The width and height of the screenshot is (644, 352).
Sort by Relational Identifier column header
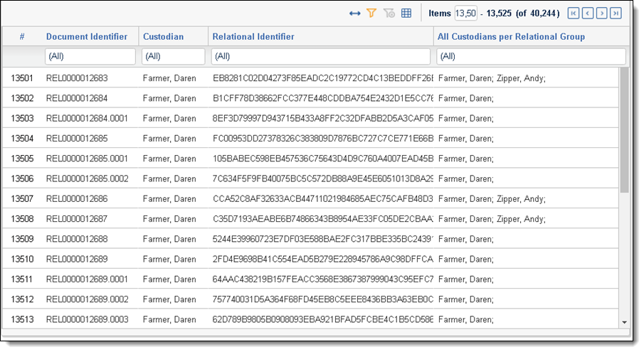[253, 36]
